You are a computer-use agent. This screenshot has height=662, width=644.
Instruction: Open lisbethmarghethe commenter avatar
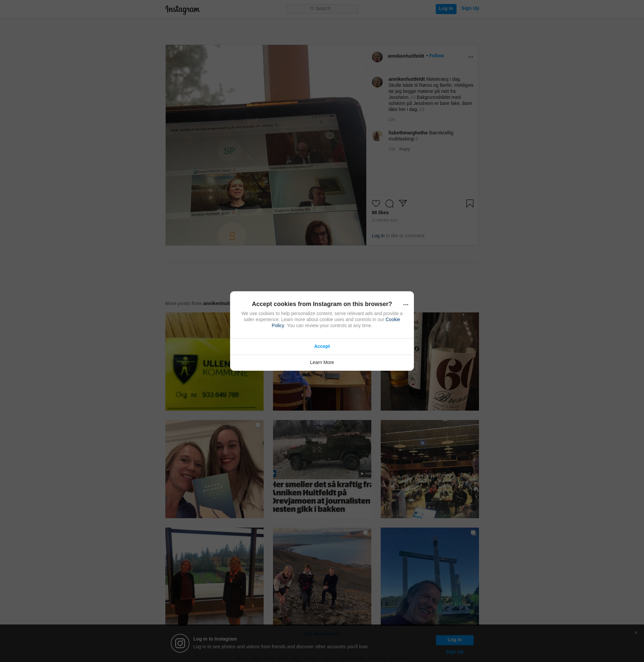point(377,135)
